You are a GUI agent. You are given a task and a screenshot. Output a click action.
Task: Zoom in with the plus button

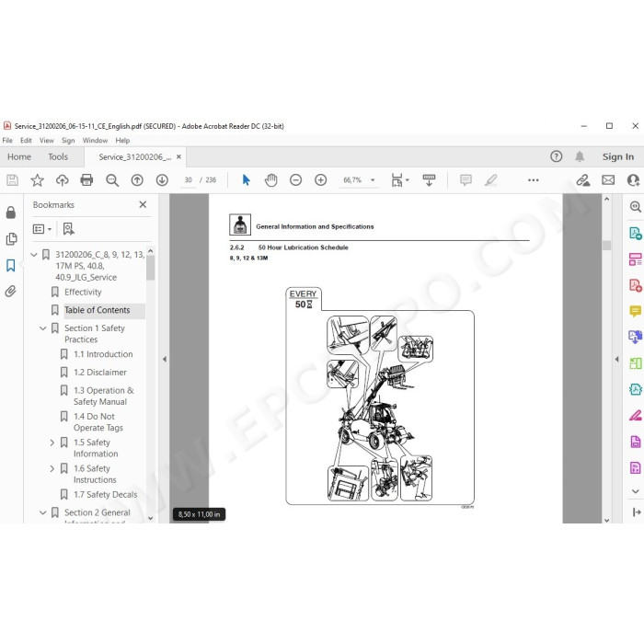click(x=321, y=180)
